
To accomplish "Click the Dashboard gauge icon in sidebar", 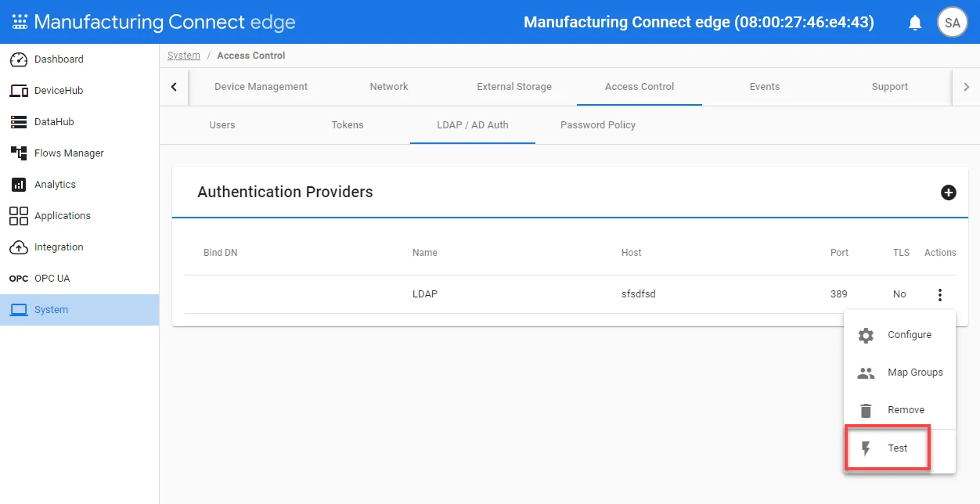I will [x=19, y=59].
